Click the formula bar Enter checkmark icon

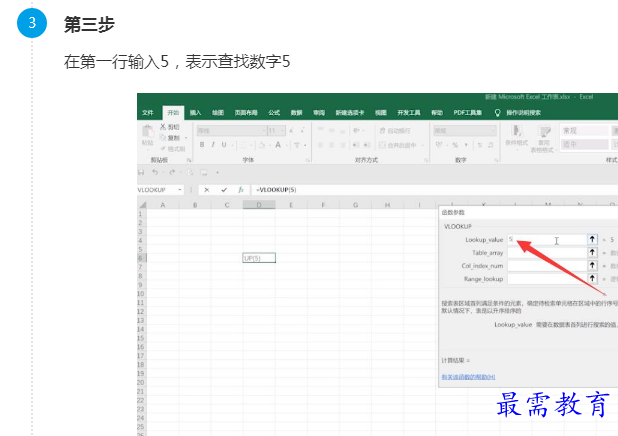coord(224,190)
